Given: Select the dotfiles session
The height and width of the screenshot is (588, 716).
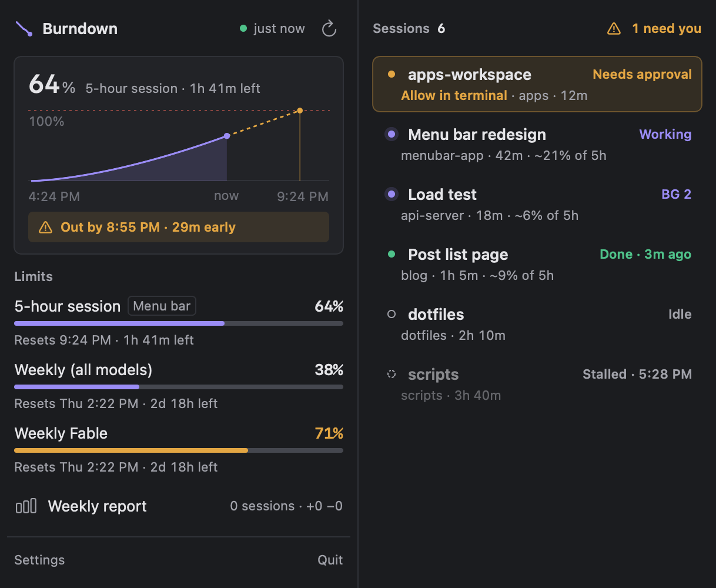Looking at the screenshot, I should (537, 324).
